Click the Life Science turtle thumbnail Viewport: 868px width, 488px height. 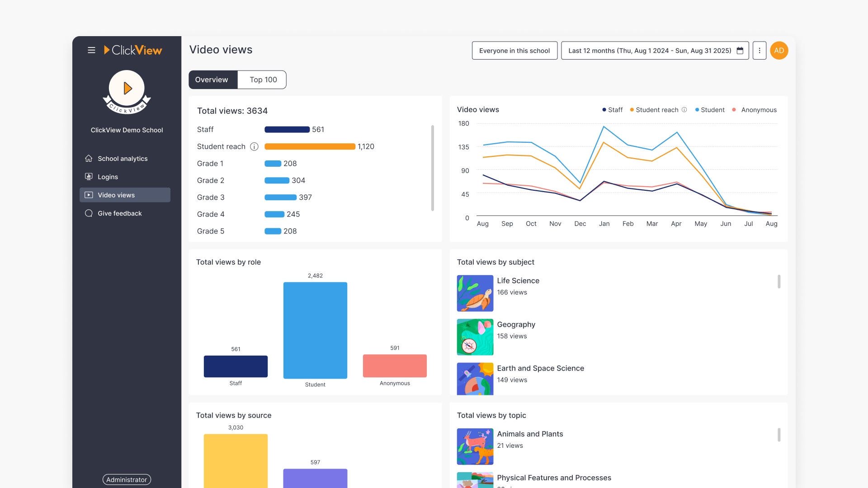tap(475, 293)
